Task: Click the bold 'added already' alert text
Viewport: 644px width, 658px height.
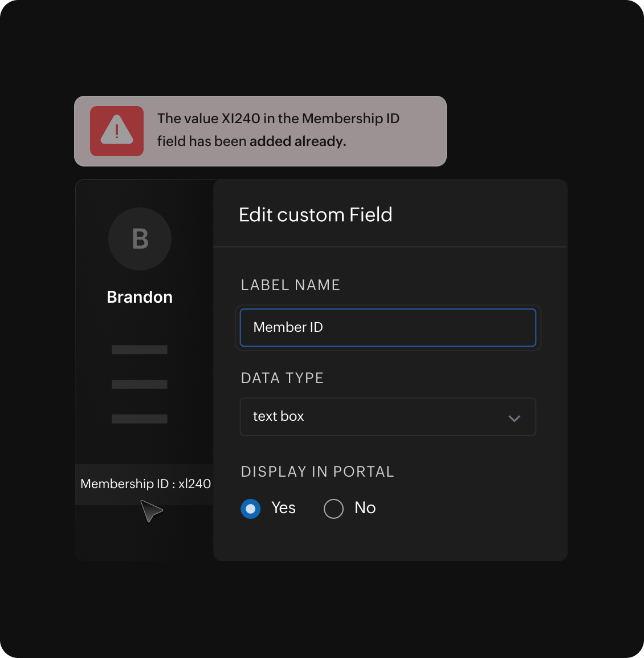Action: pyautogui.click(x=297, y=141)
